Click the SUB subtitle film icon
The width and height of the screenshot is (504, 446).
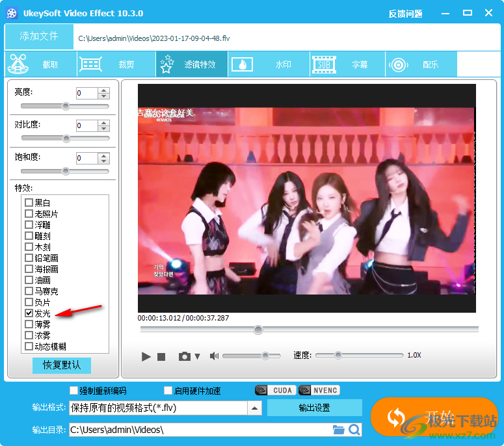pos(324,64)
